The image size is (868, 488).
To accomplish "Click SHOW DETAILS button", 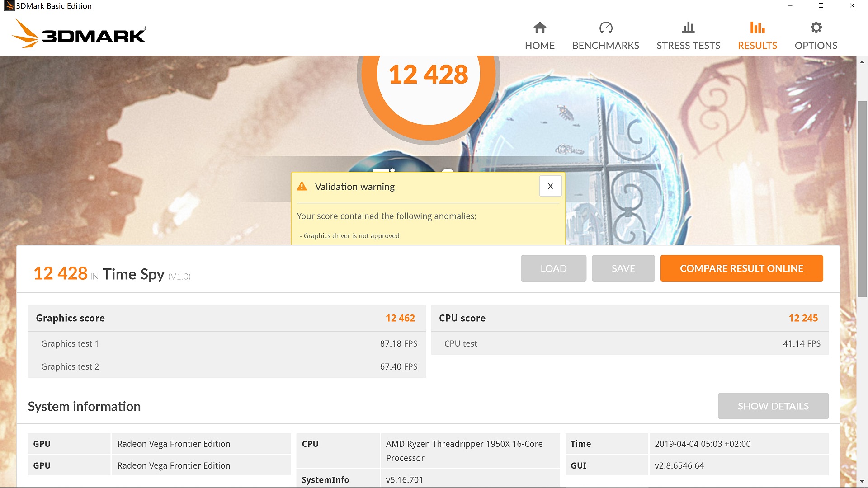I will point(773,406).
